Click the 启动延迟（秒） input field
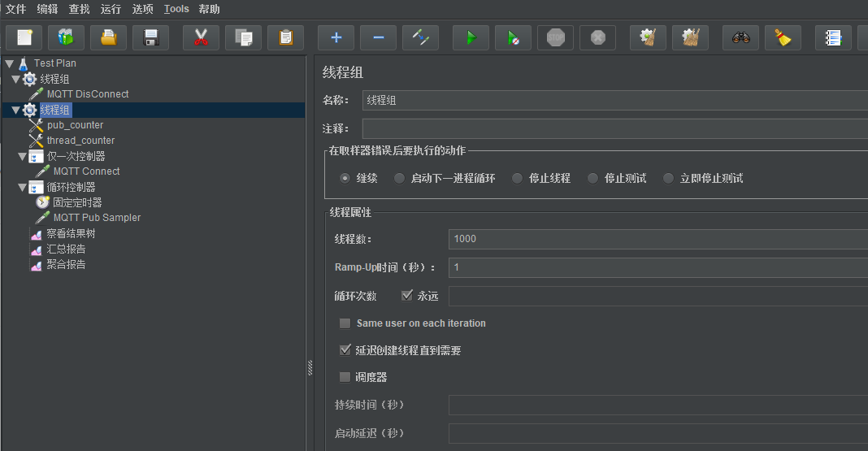This screenshot has width=868, height=451. (658, 433)
